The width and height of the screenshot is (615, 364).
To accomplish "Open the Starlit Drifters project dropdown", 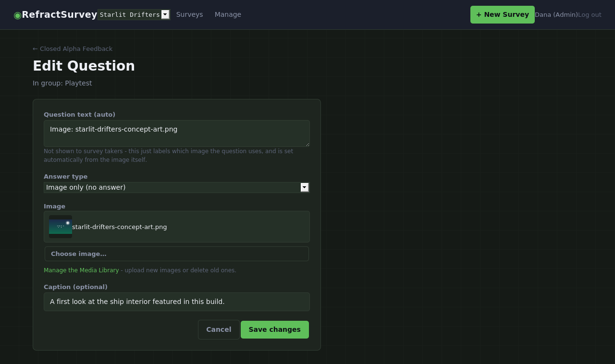I will (134, 14).
